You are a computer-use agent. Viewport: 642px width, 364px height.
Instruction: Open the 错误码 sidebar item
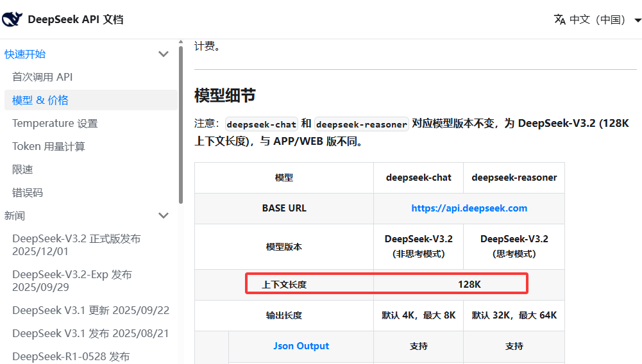click(x=28, y=192)
